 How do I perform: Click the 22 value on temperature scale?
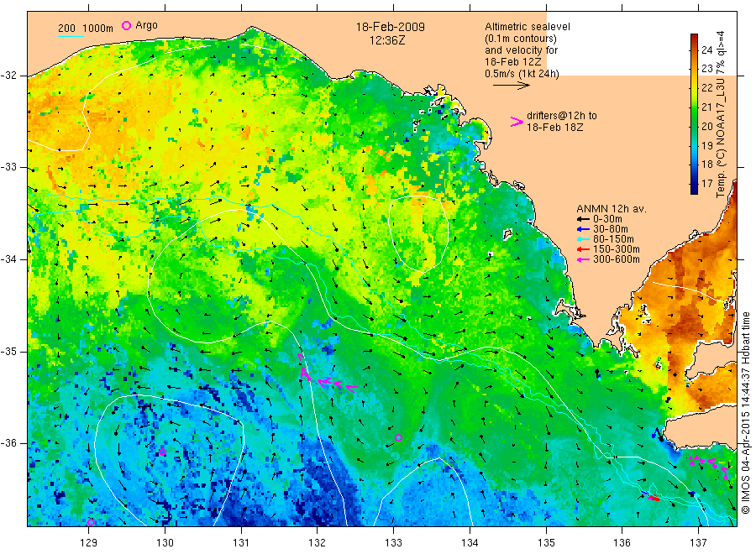(x=706, y=87)
